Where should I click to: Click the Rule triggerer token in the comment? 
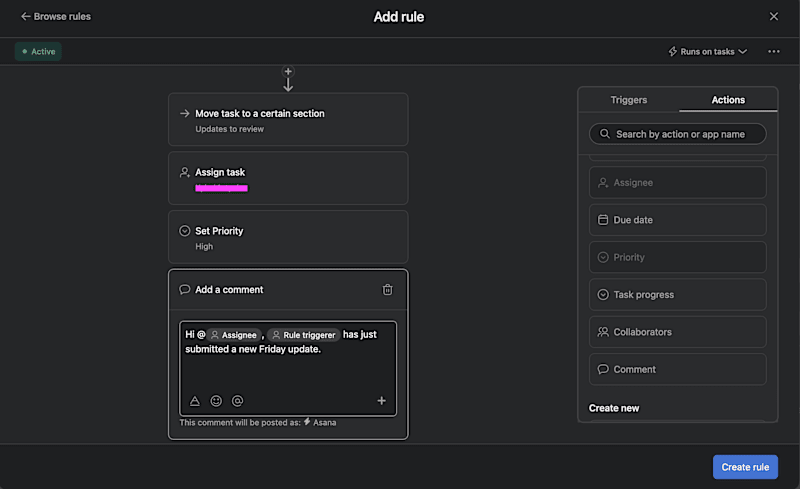point(304,335)
